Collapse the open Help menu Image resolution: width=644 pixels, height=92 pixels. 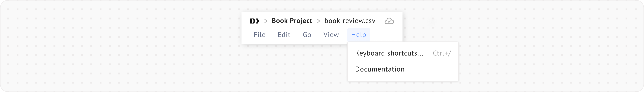(x=359, y=35)
